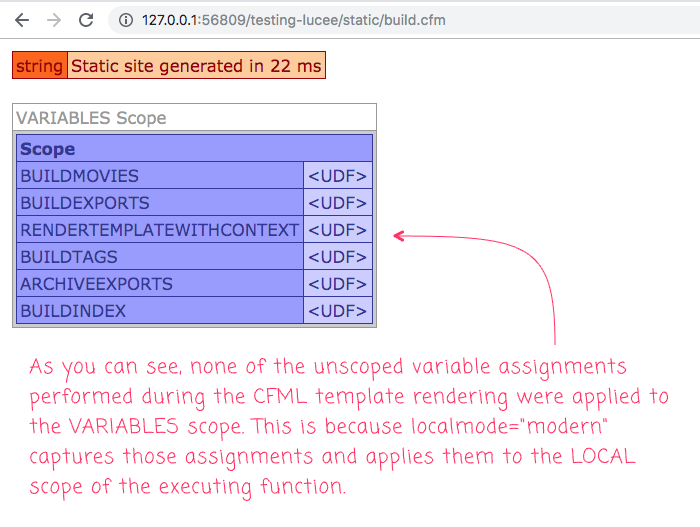Click the RENDERTEMPLATEWITHCONTEXT key
700x527 pixels.
[160, 230]
